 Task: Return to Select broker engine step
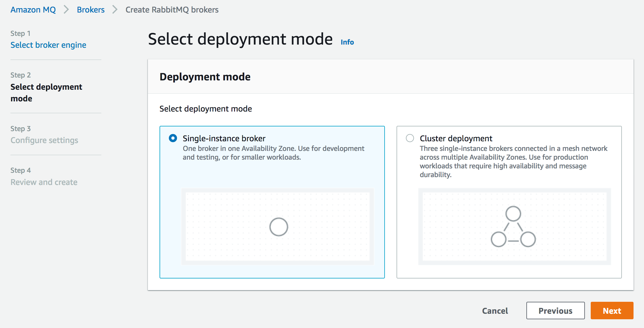tap(48, 45)
